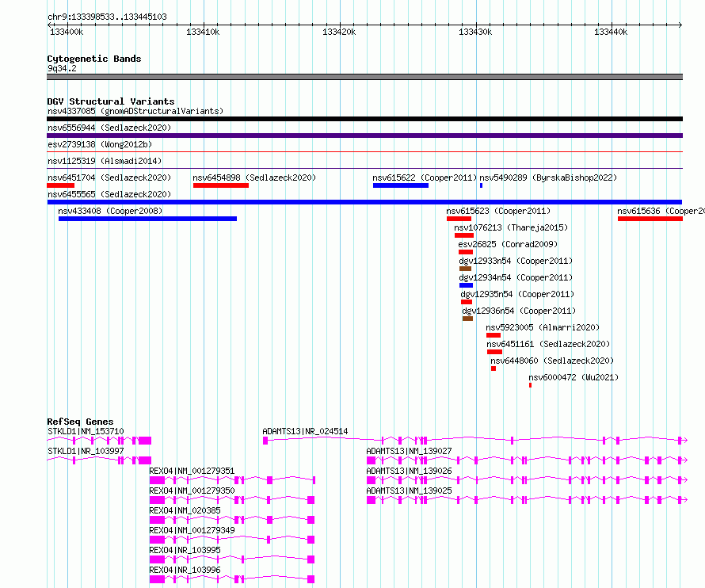Select the purple nsv6556944 variant bar
This screenshot has height=588, width=705.
[x=364, y=136]
